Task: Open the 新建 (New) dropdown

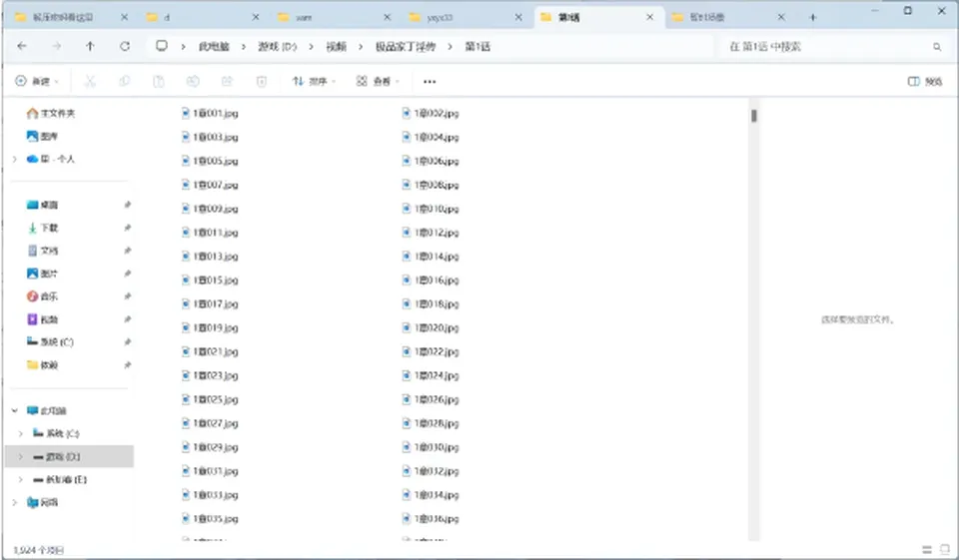Action: tap(37, 81)
